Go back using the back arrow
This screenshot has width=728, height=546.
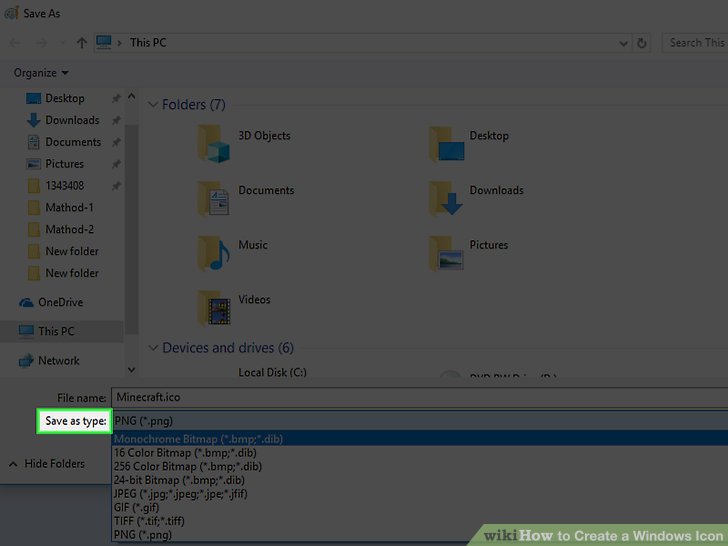tap(15, 43)
